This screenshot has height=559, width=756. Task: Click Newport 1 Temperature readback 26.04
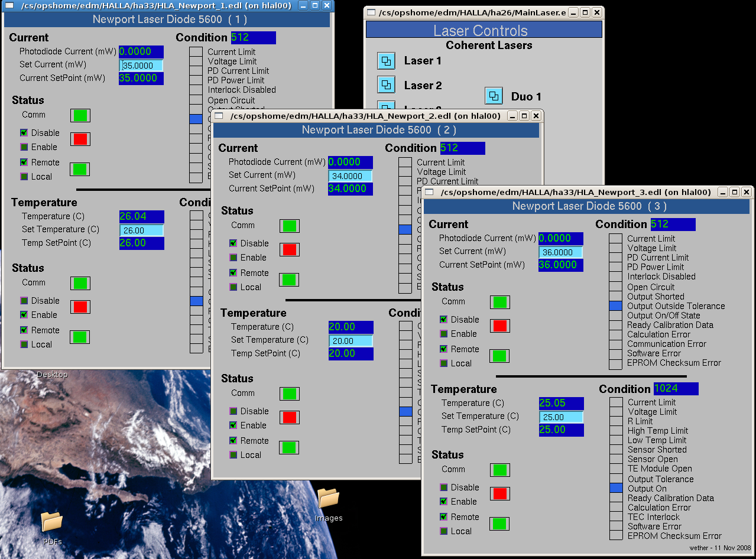[141, 216]
